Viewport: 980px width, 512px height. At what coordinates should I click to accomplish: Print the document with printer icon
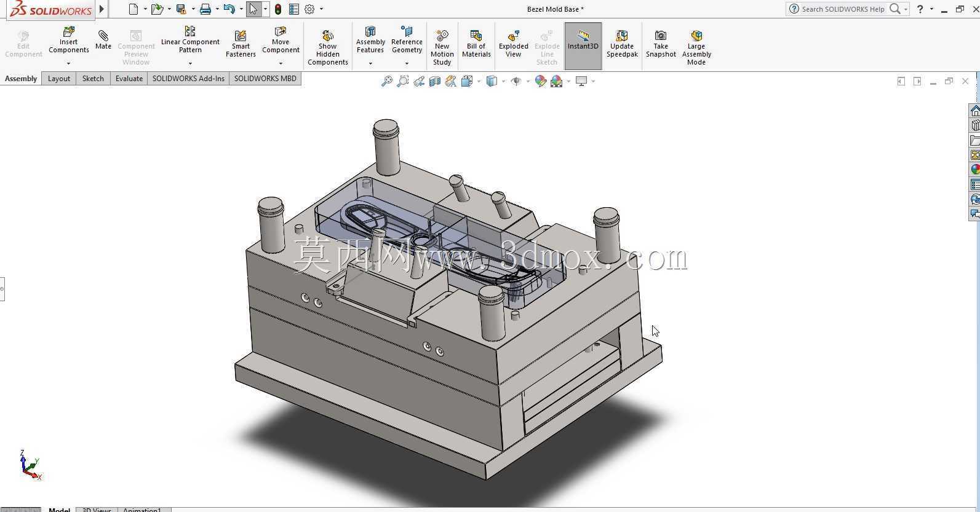[205, 9]
